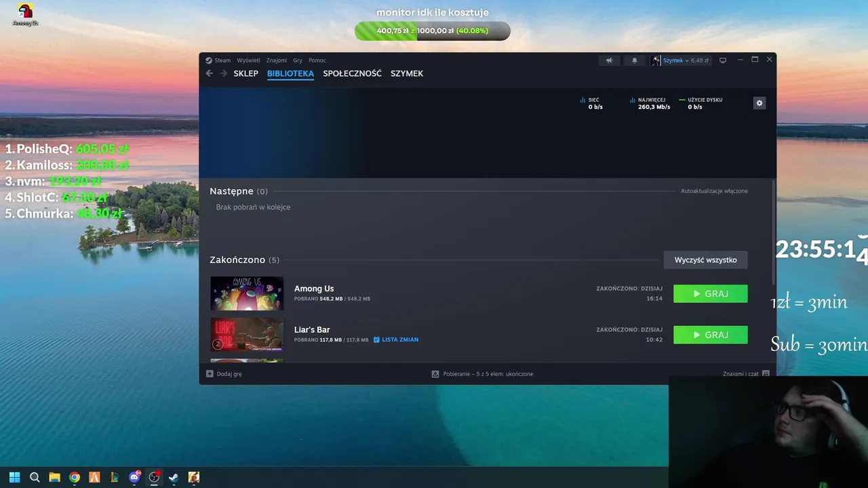Play Among Us with GRAJ button
The width and height of the screenshot is (868, 488).
[x=711, y=293]
